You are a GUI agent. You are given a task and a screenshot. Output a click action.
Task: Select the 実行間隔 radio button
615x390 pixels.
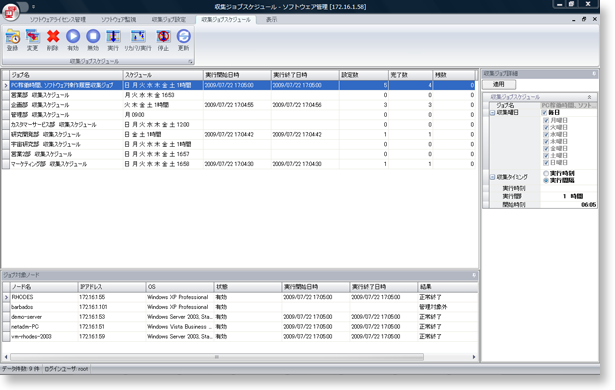pyautogui.click(x=546, y=180)
